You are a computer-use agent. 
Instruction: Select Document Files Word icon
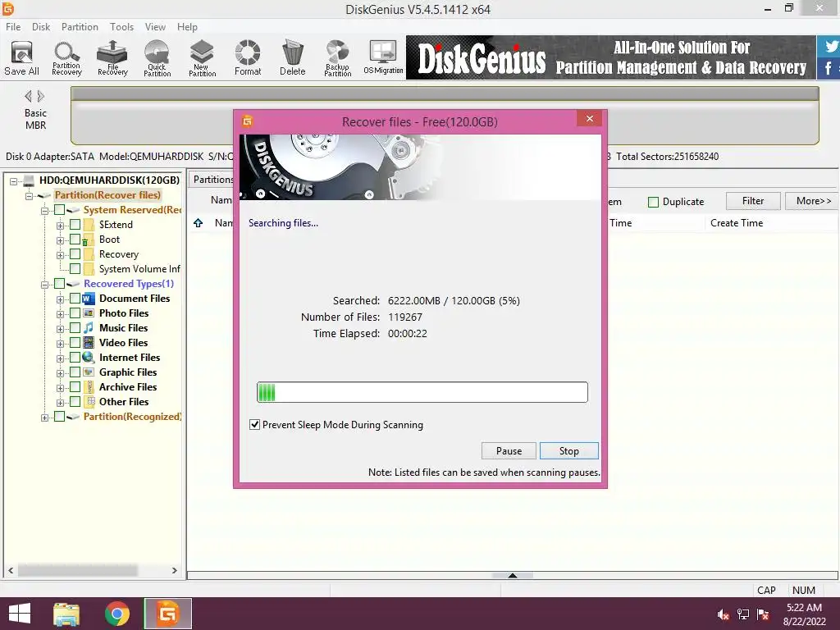pos(89,299)
